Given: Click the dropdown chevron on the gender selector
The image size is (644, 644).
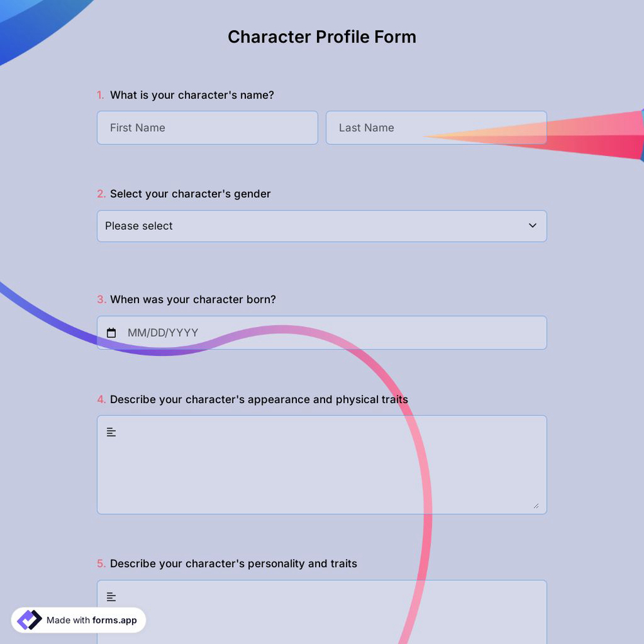Looking at the screenshot, I should (x=532, y=225).
